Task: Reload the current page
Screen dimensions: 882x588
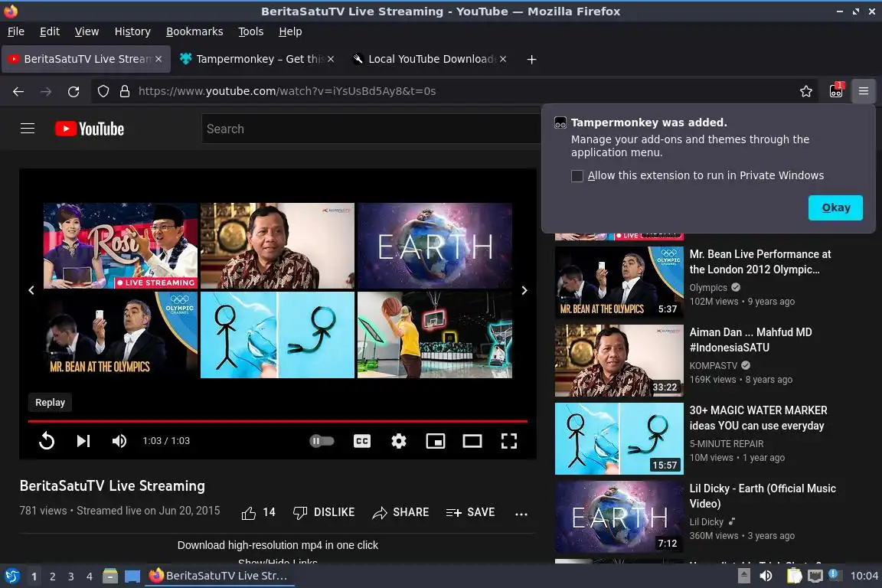Action: point(73,91)
